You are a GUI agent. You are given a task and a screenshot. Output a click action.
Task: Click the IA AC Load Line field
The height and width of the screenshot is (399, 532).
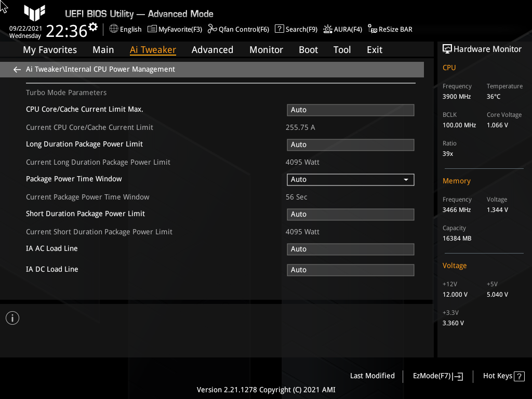coord(351,249)
